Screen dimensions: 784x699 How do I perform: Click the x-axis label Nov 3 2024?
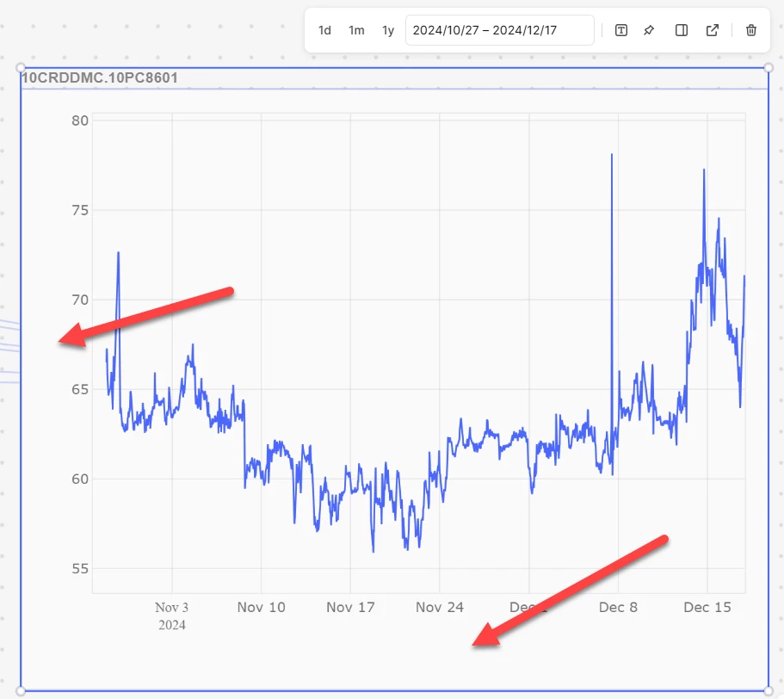tap(172, 616)
